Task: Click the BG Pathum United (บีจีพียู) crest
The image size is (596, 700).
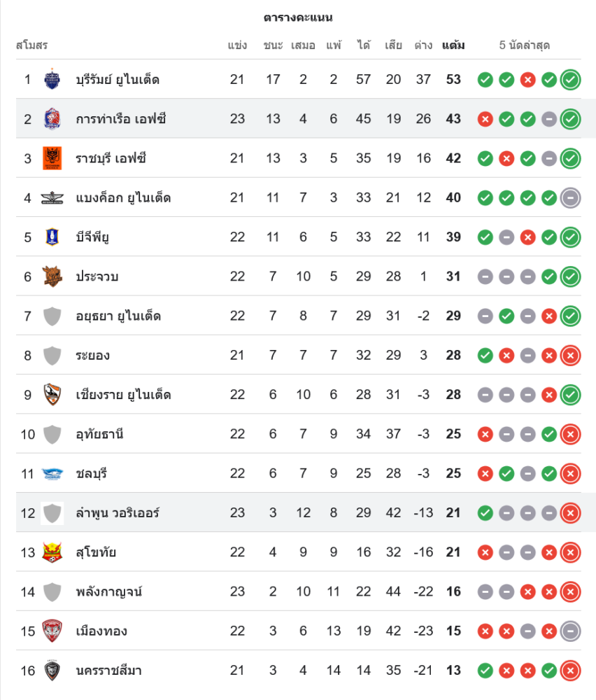Action: click(x=52, y=237)
